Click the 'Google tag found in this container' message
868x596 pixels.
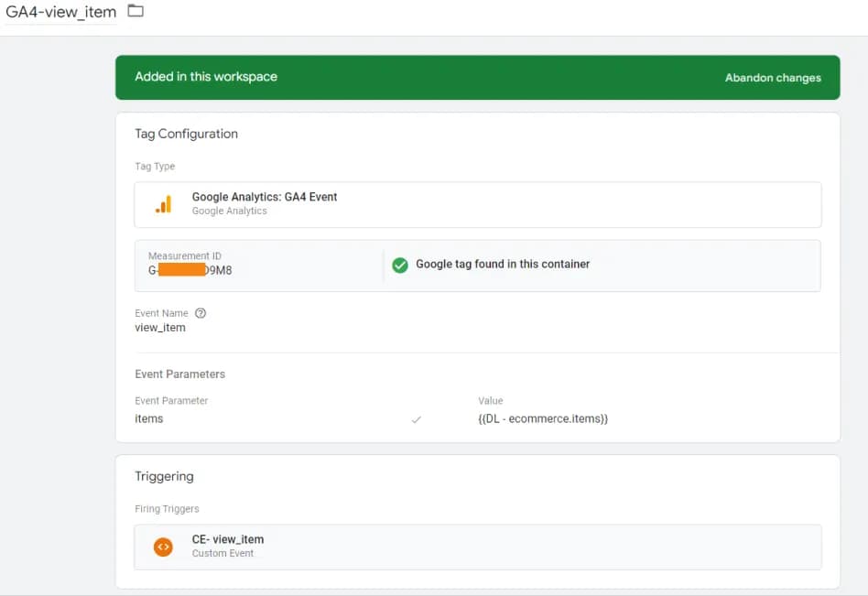pos(503,265)
